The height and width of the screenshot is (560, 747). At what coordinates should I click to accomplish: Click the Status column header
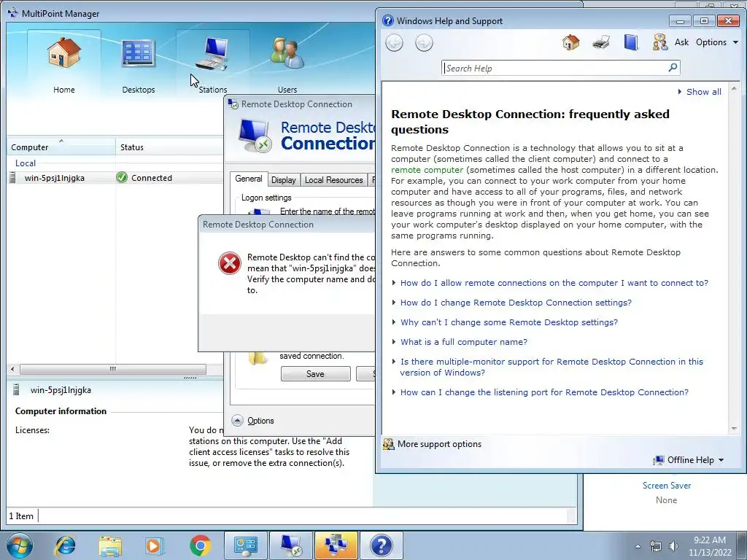[x=169, y=147]
